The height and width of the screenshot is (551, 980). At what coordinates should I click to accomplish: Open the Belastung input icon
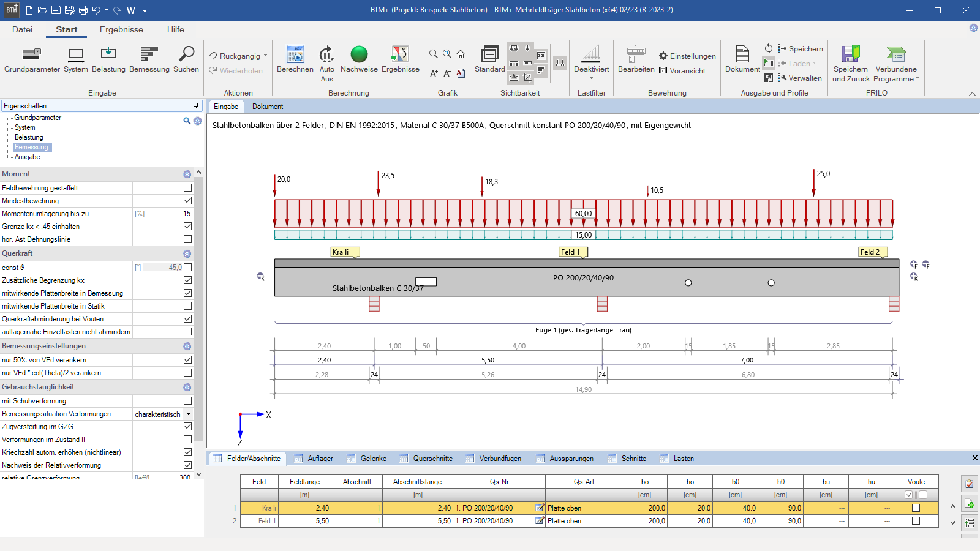108,59
